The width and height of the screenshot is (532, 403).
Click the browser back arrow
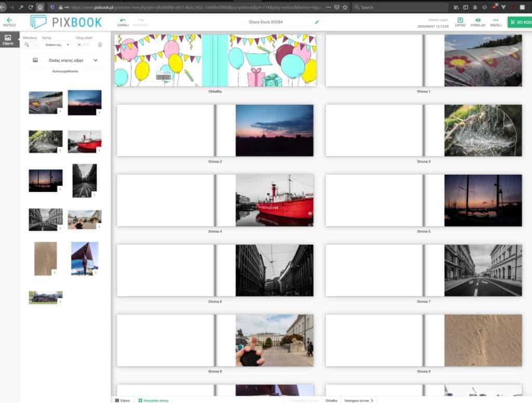(3, 7)
